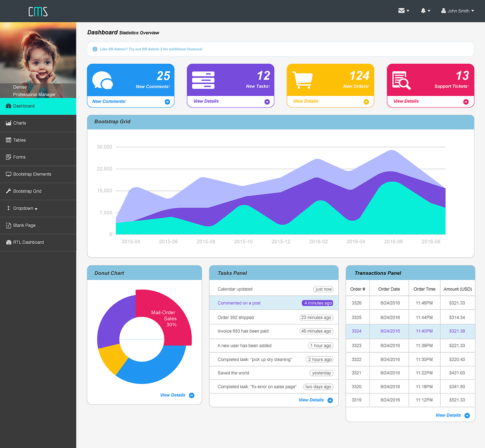
Task: Click View Details under Transactions Panel
Action: [x=448, y=415]
